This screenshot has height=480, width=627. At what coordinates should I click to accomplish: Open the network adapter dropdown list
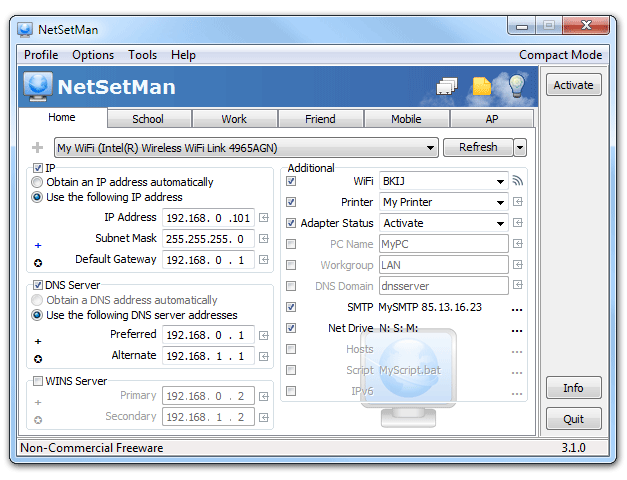coord(430,148)
